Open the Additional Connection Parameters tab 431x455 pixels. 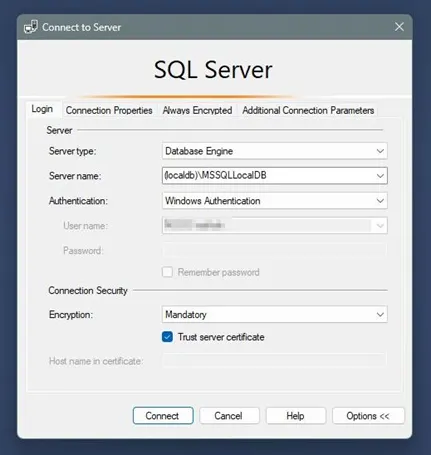308,110
